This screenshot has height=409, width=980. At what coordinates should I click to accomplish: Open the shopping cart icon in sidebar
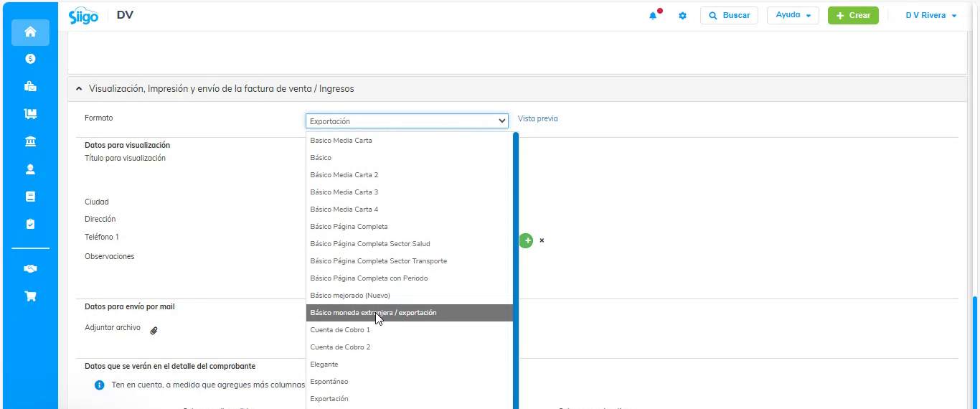click(30, 296)
